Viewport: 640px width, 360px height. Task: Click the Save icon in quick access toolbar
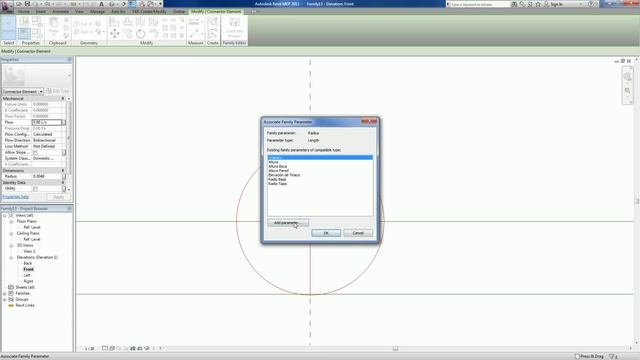tap(27, 4)
